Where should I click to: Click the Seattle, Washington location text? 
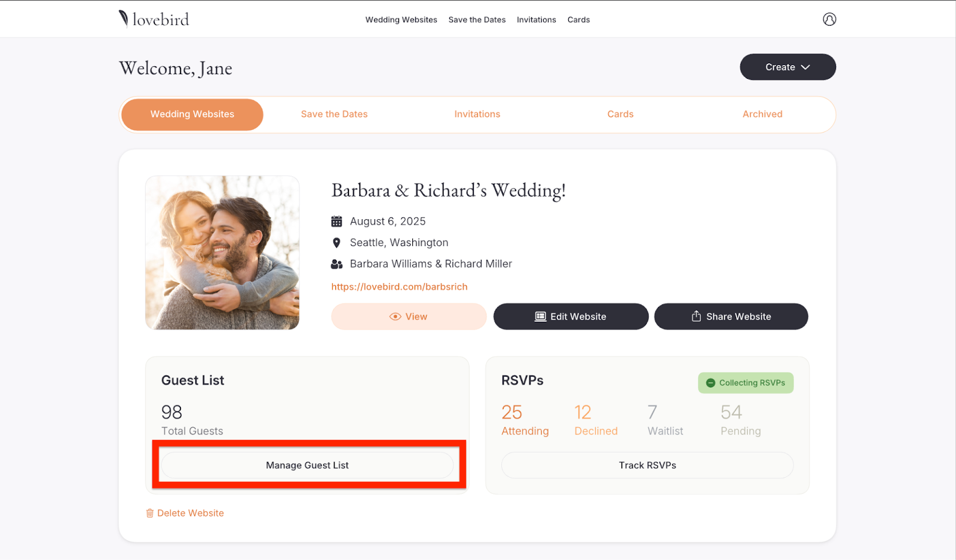tap(399, 243)
